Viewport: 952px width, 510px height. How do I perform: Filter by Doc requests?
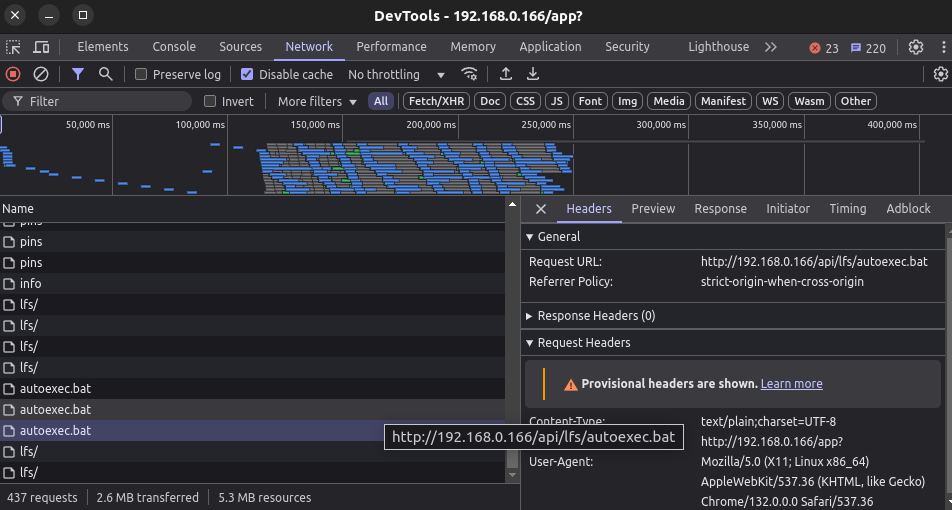pos(490,101)
